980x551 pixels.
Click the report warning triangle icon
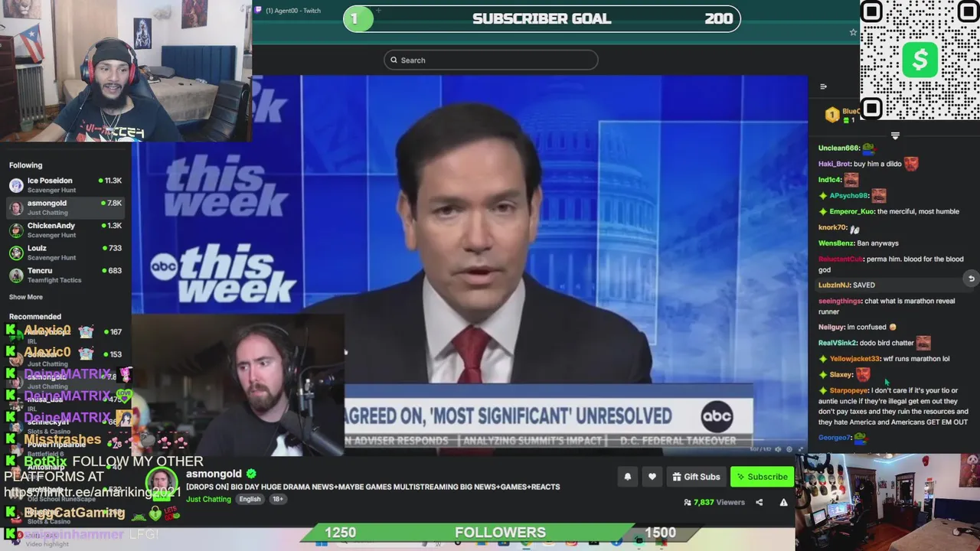(x=783, y=503)
